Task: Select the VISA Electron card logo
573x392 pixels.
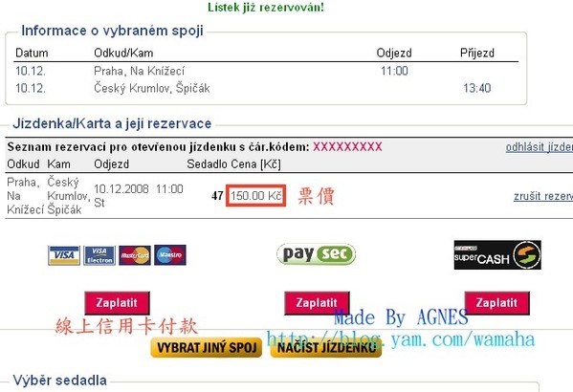Action: (x=99, y=255)
